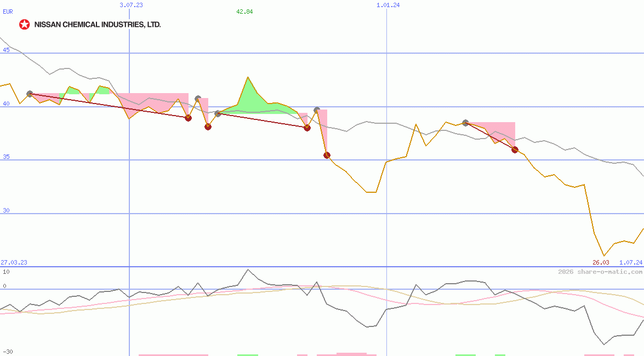The width and height of the screenshot is (644, 356).
Task: Click the red 26.03 low price label
Action: coord(600,262)
